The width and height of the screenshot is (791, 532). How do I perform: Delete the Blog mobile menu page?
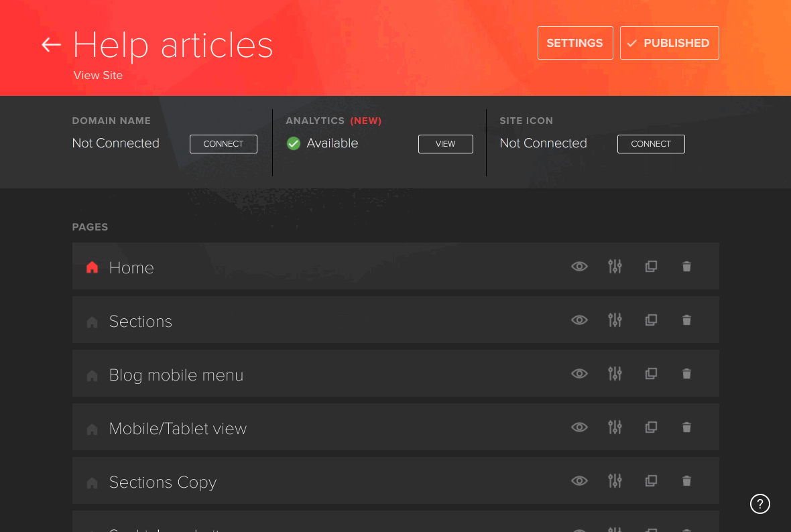[x=686, y=374]
